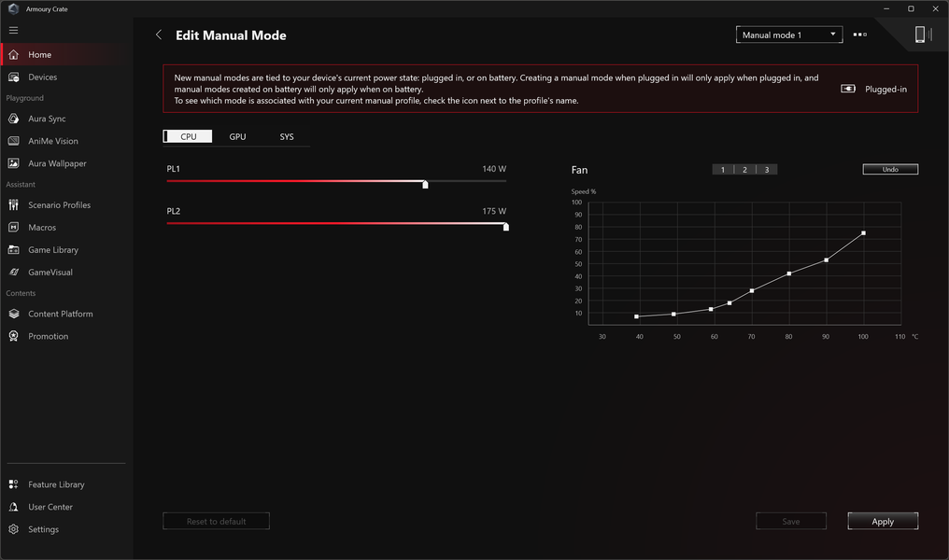Click the Content Platform icon
Image resolution: width=949 pixels, height=560 pixels.
[x=13, y=314]
